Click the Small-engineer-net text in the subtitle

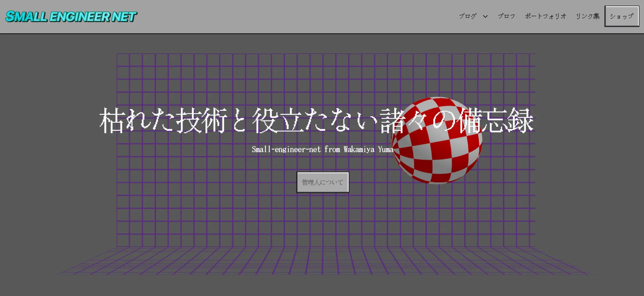(x=286, y=149)
